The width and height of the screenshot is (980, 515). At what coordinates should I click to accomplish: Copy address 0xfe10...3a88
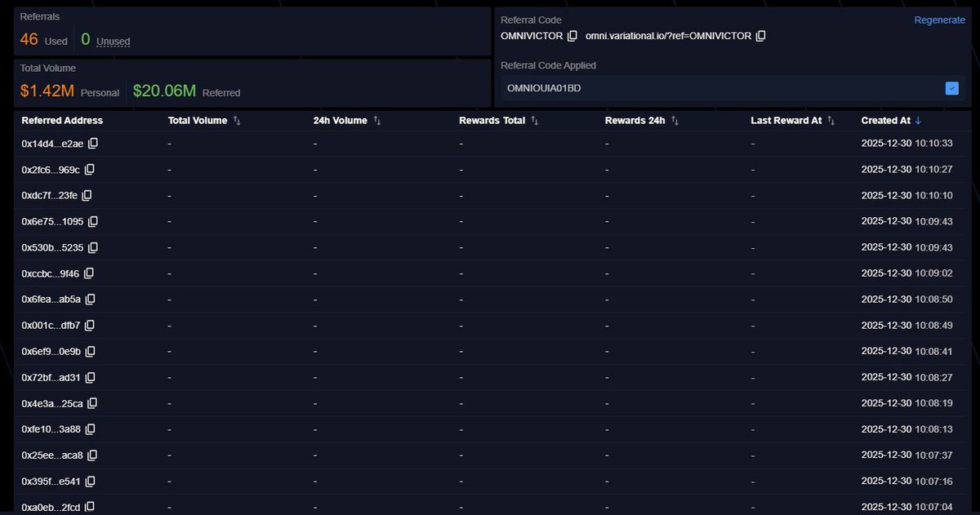click(91, 428)
